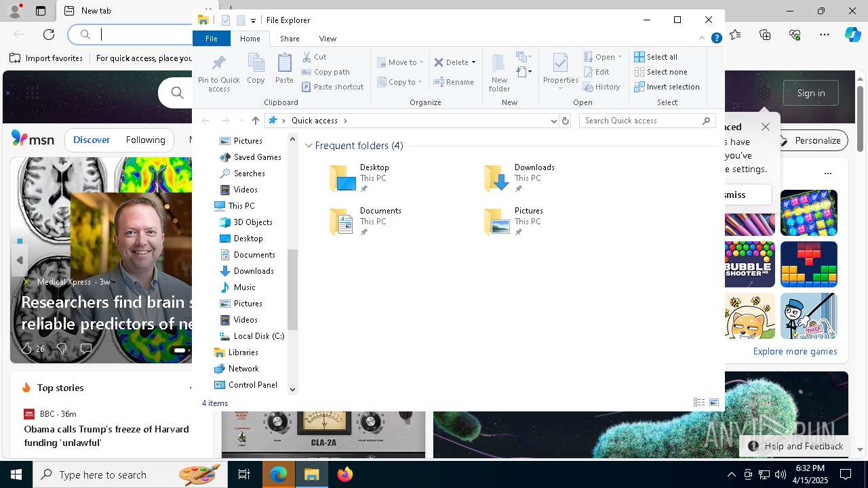Click Cut in the Clipboard group

click(x=314, y=57)
